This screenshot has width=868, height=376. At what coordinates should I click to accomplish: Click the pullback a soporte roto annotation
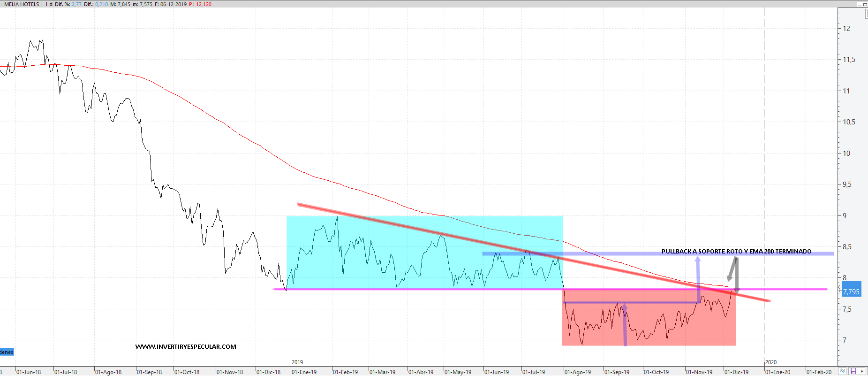click(x=736, y=251)
